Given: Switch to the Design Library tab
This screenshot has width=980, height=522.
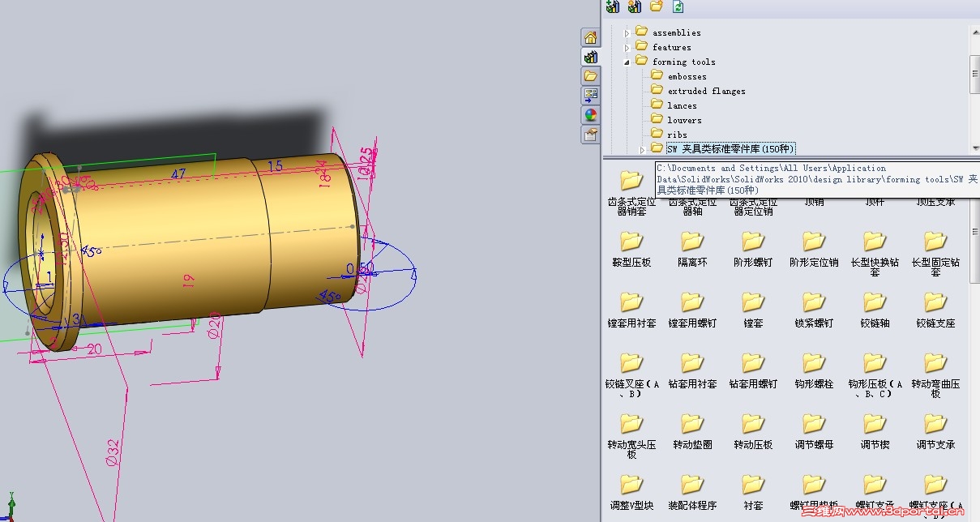Looking at the screenshot, I should tap(591, 57).
